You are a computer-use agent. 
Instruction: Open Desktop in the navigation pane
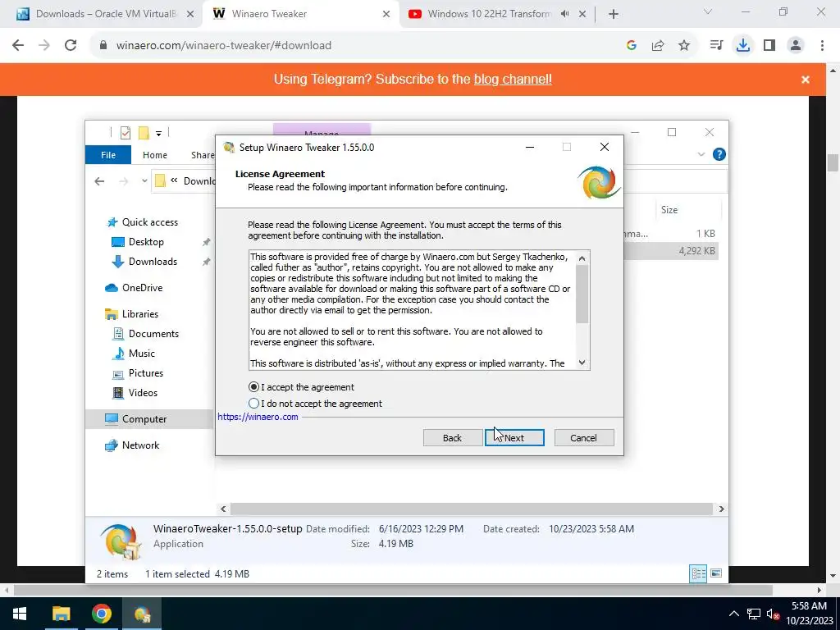point(138,242)
